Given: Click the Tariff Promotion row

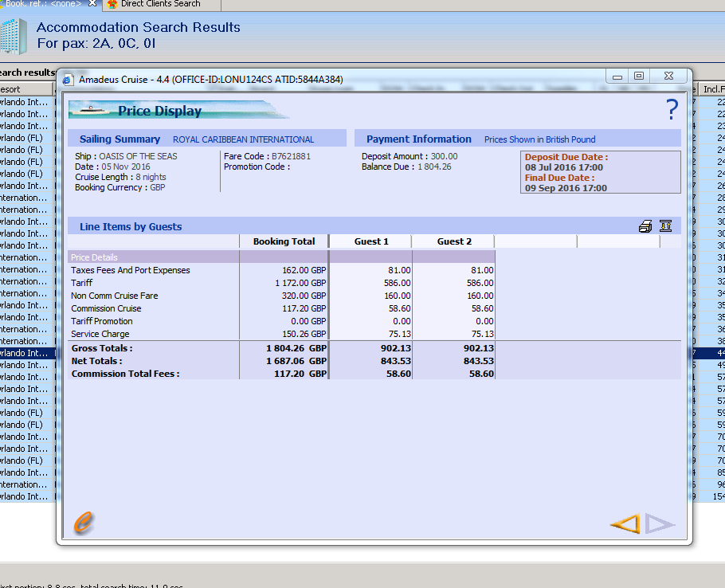Looking at the screenshot, I should click(281, 321).
